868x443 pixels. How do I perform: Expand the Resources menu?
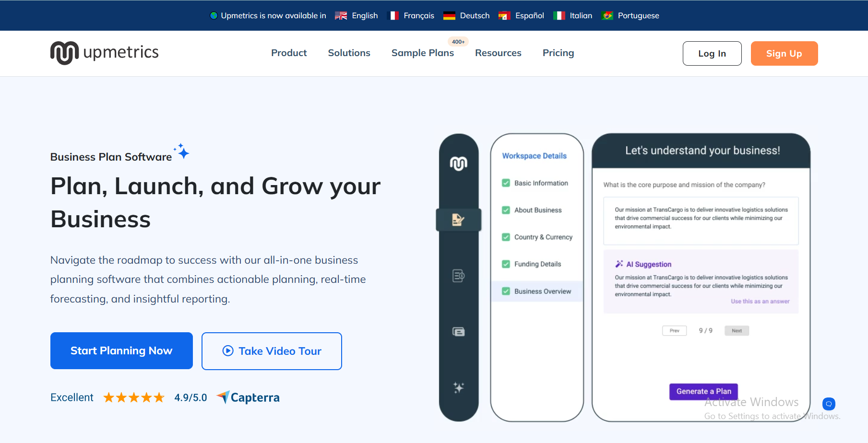(498, 53)
